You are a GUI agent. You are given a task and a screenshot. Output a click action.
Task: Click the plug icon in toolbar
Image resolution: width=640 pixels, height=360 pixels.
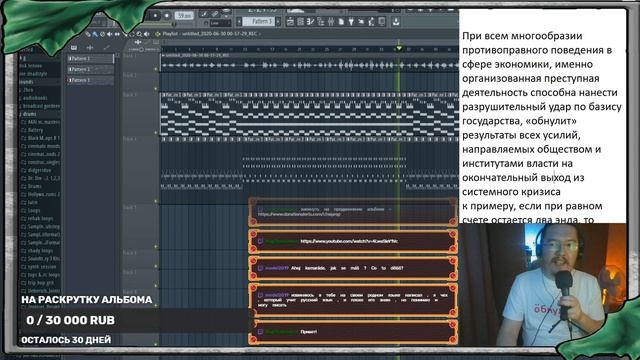click(351, 22)
